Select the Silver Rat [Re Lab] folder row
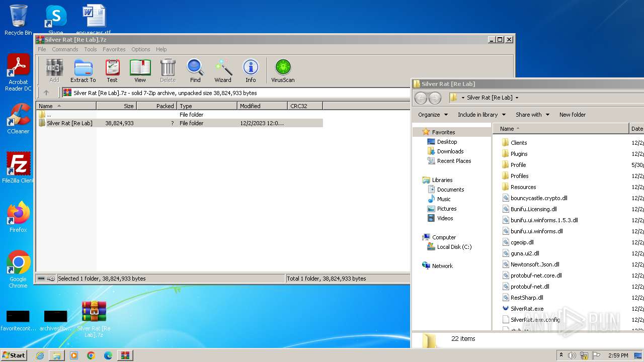This screenshot has width=644, height=362. [180, 123]
